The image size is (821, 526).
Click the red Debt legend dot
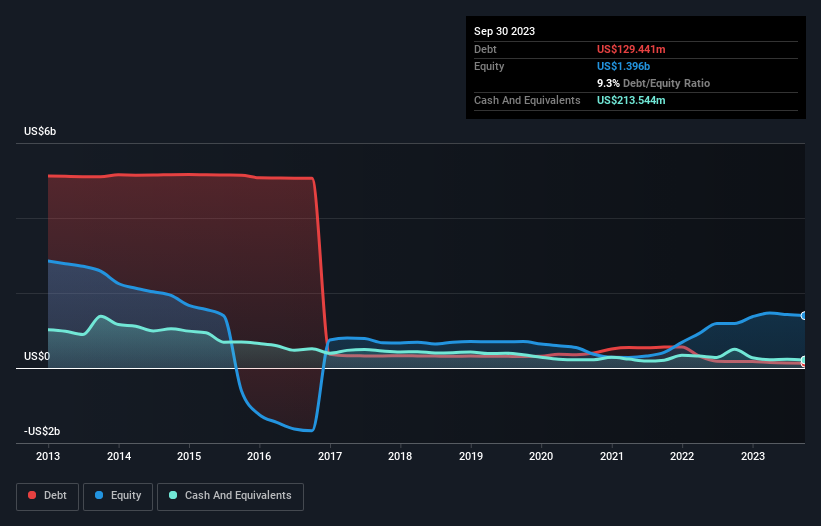click(x=32, y=495)
